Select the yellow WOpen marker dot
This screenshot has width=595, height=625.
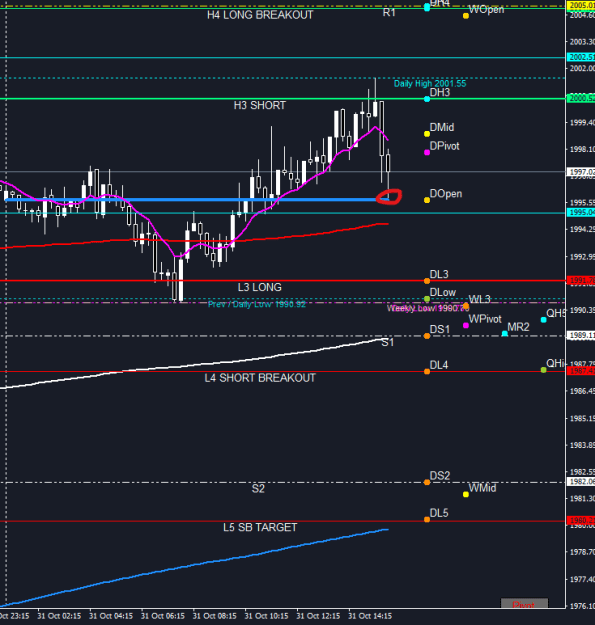[x=466, y=16]
